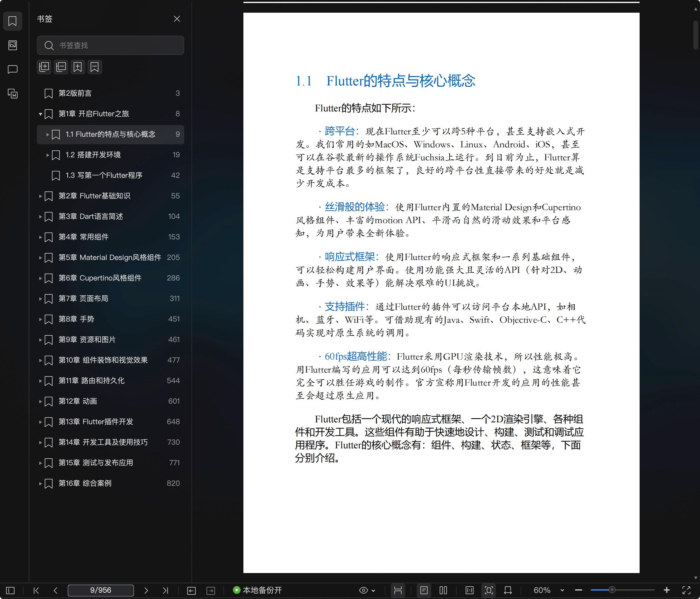
Task: Toggle continuous scrolling mode icon
Action: [x=398, y=590]
